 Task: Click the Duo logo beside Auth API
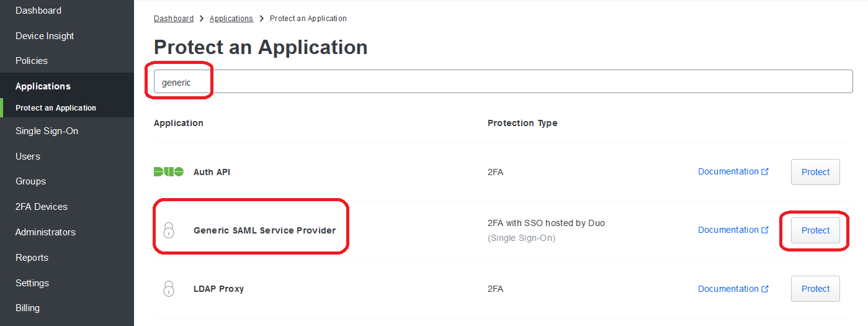[x=168, y=172]
